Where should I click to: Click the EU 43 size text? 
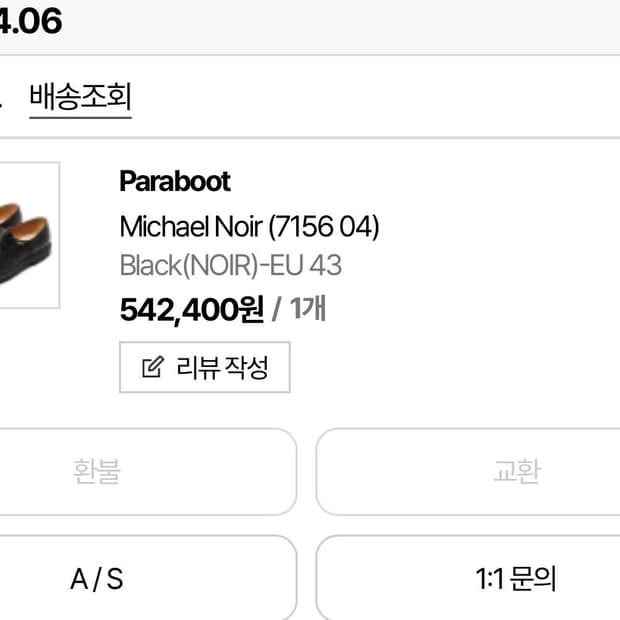tap(313, 266)
